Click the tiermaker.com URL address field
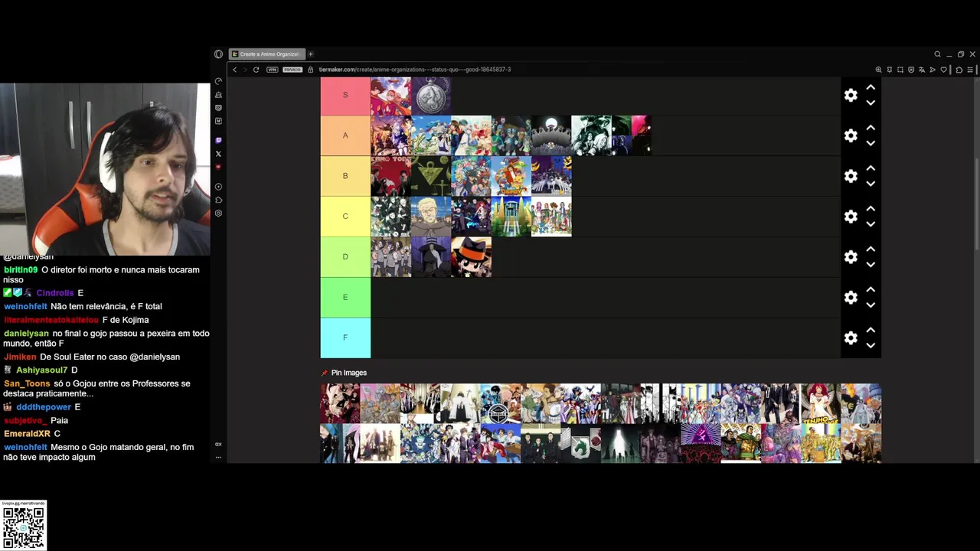 (x=414, y=70)
